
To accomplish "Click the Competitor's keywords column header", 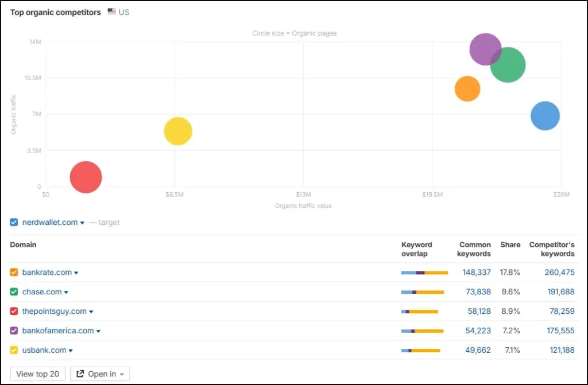I will pos(552,249).
